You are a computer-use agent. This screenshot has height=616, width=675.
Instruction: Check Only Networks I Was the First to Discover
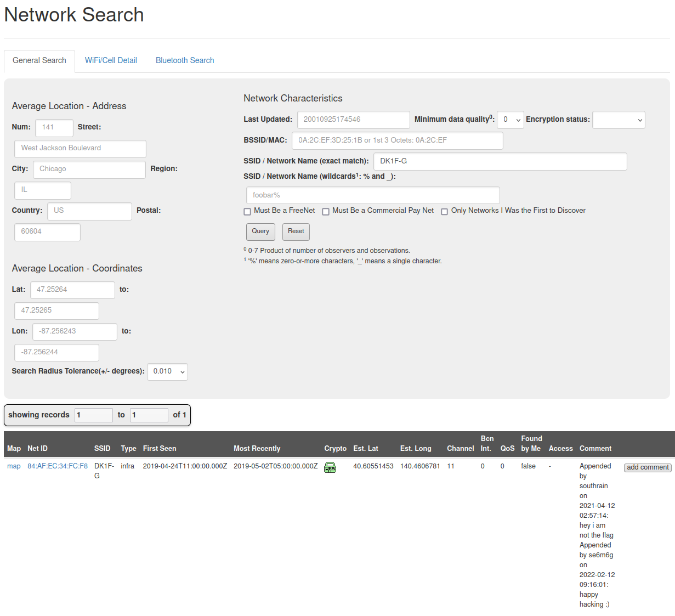(x=445, y=212)
